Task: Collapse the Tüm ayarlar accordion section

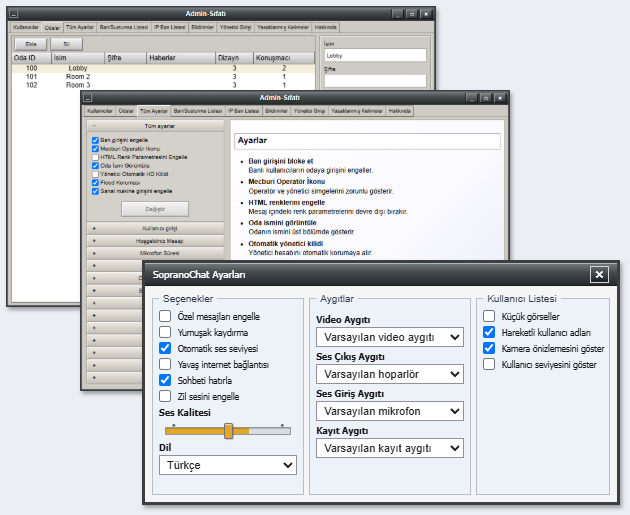Action: [155, 126]
